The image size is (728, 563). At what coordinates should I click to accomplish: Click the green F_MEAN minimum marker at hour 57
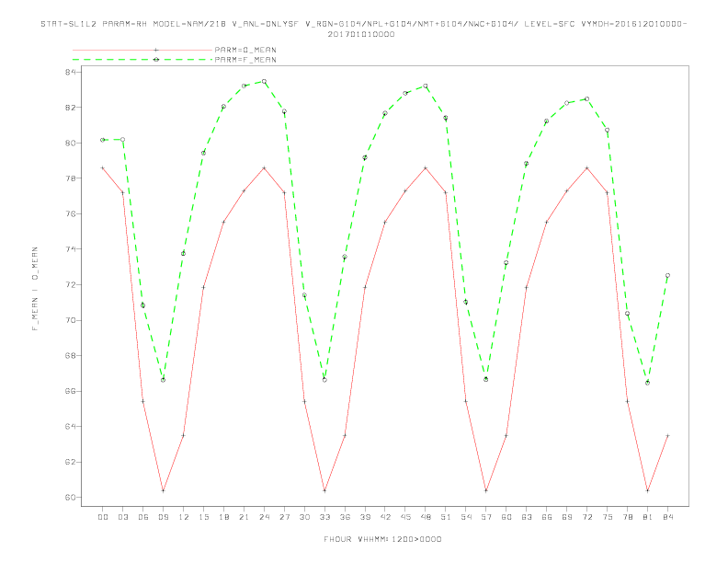tap(486, 380)
